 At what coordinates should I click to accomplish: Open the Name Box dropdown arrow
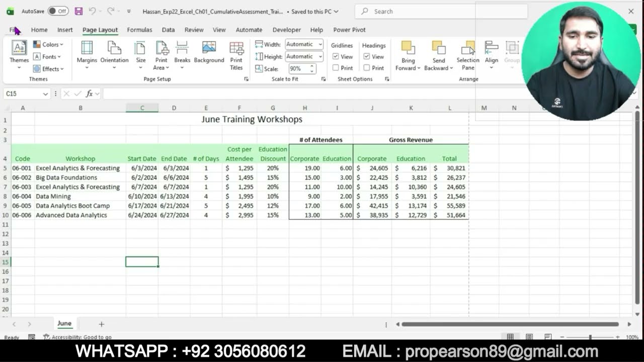45,94
